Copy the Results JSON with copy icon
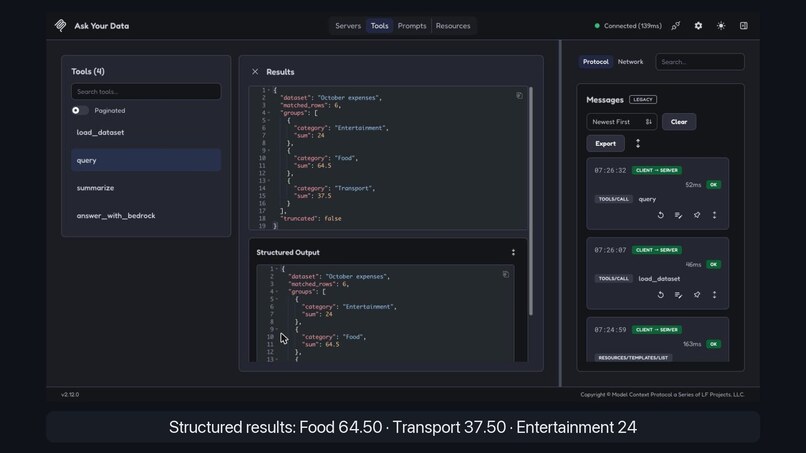This screenshot has width=806, height=453. click(519, 96)
